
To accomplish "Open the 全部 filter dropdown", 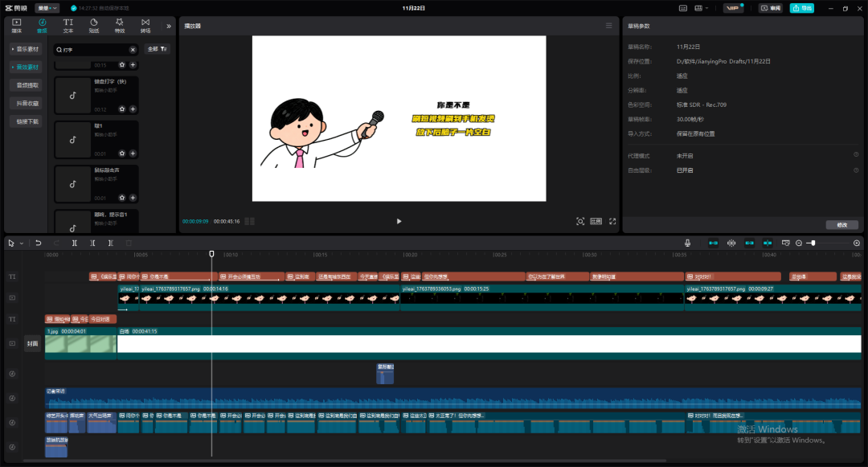I will point(157,49).
